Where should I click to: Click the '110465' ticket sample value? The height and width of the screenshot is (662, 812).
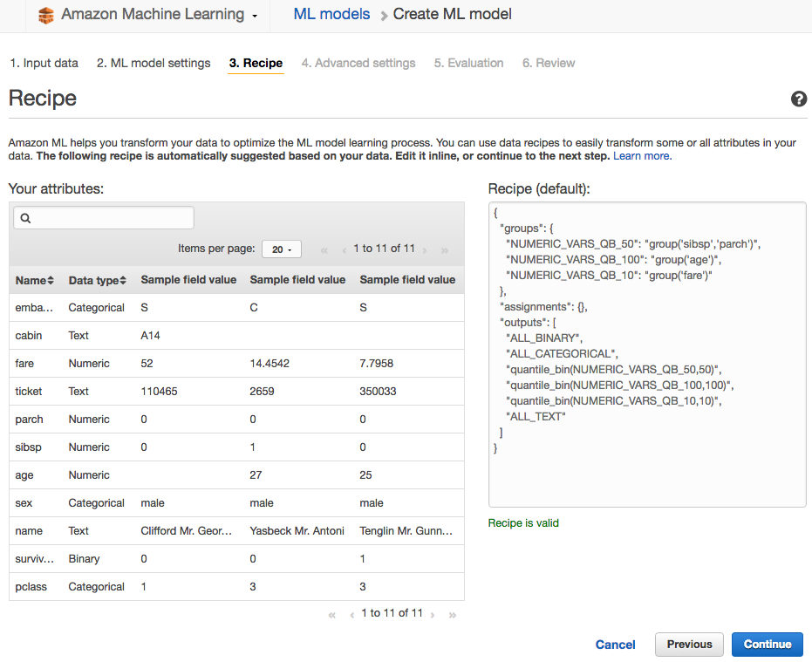click(x=159, y=392)
